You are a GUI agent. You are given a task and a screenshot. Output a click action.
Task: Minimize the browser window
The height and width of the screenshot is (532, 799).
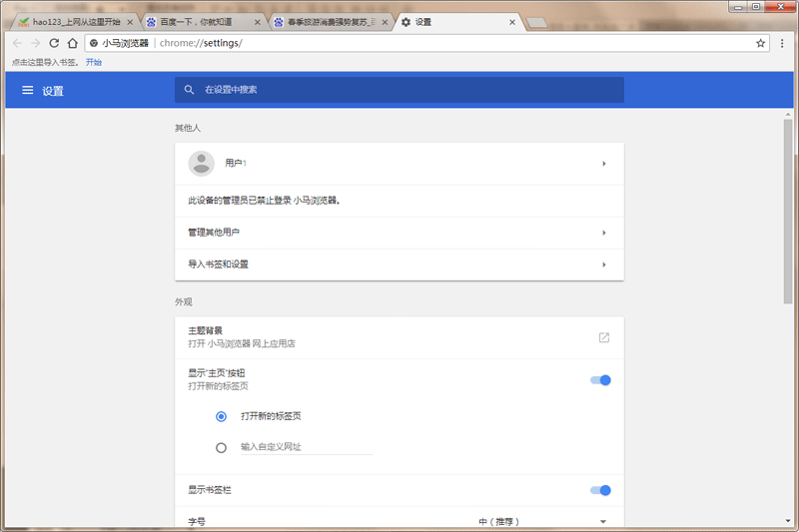click(x=737, y=7)
